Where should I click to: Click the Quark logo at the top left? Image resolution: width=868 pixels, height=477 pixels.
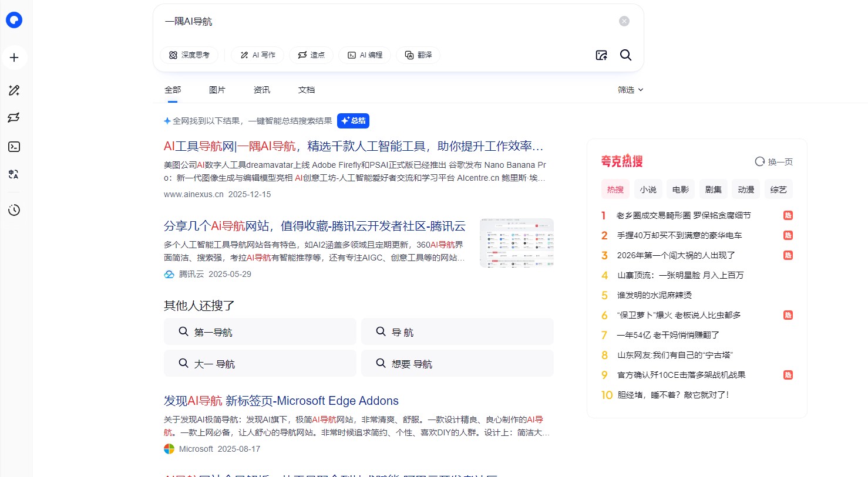coord(14,20)
